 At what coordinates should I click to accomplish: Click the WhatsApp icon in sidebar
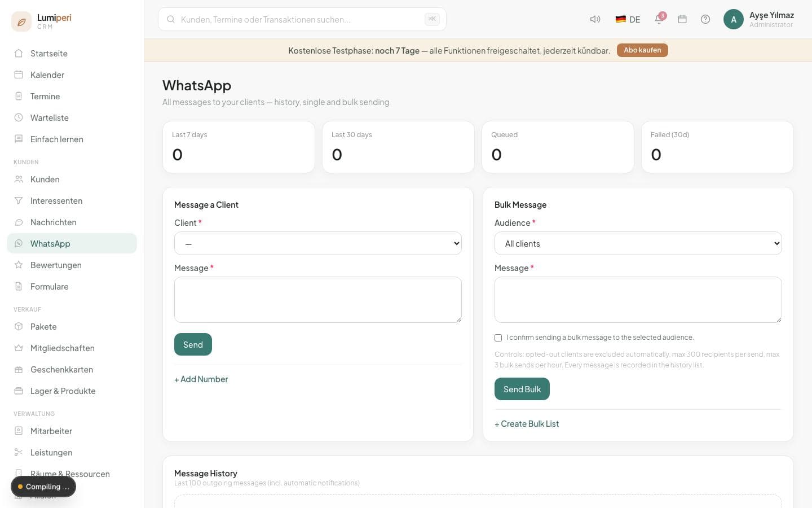[x=19, y=244]
